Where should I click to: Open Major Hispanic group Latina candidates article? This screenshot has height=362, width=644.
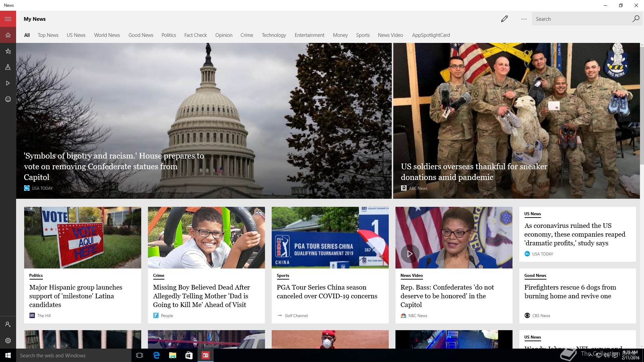click(76, 296)
